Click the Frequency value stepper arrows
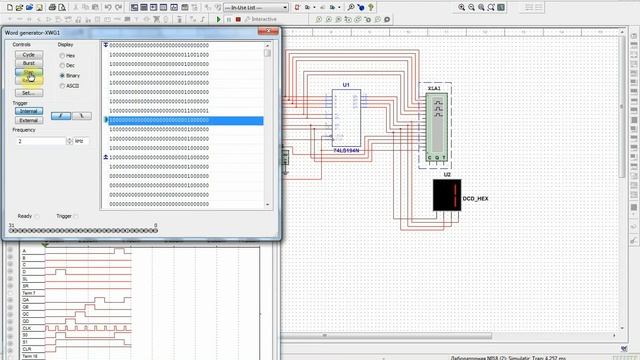The width and height of the screenshot is (640, 360). click(69, 141)
